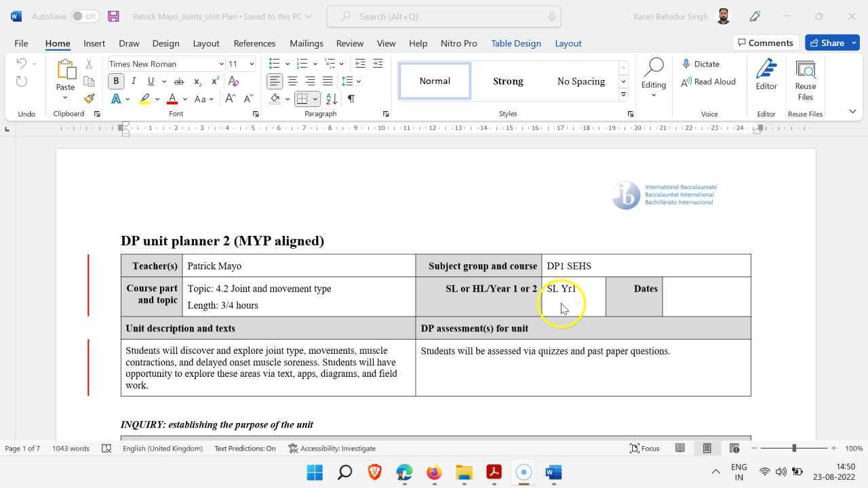Click the Show/Hide paragraph marks icon
Screen dimensions: 868x488
[351, 99]
